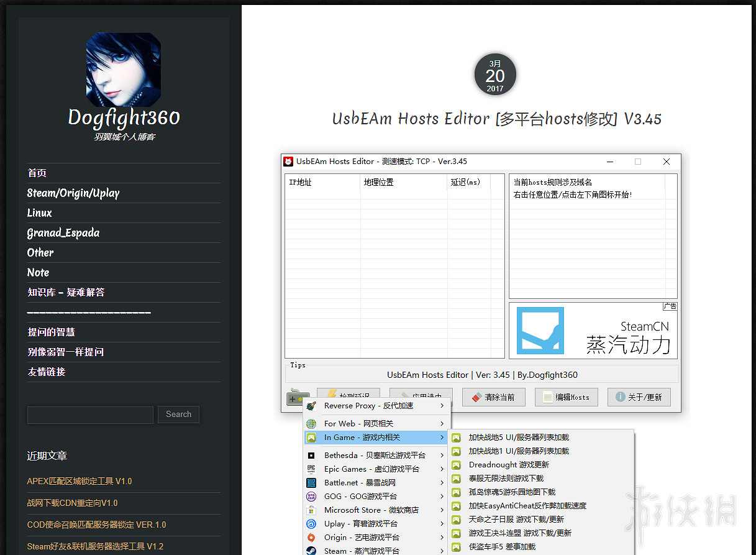The height and width of the screenshot is (555, 756).
Task: Click the Epic Games logo icon
Action: (312, 469)
